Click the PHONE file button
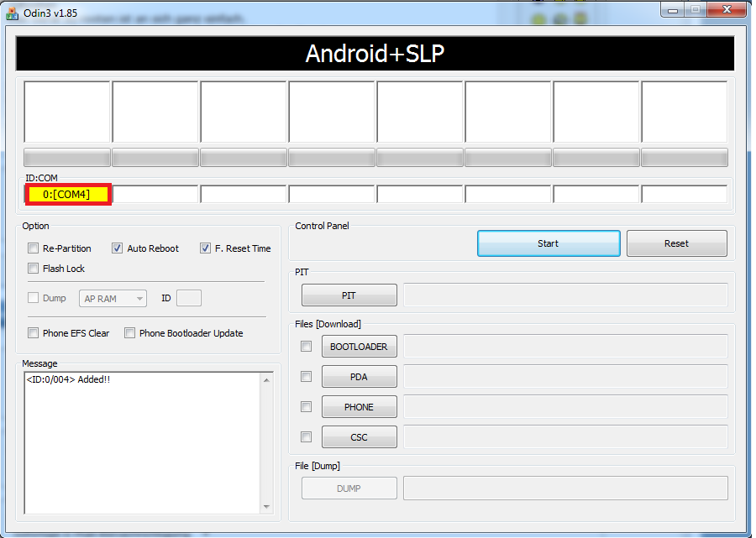This screenshot has height=538, width=756. [x=360, y=407]
